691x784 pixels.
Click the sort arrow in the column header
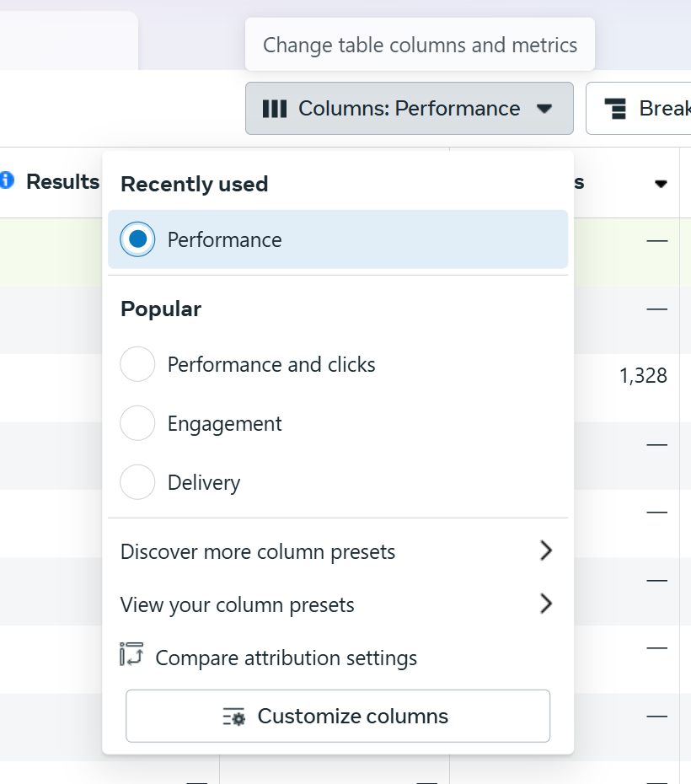(x=661, y=184)
